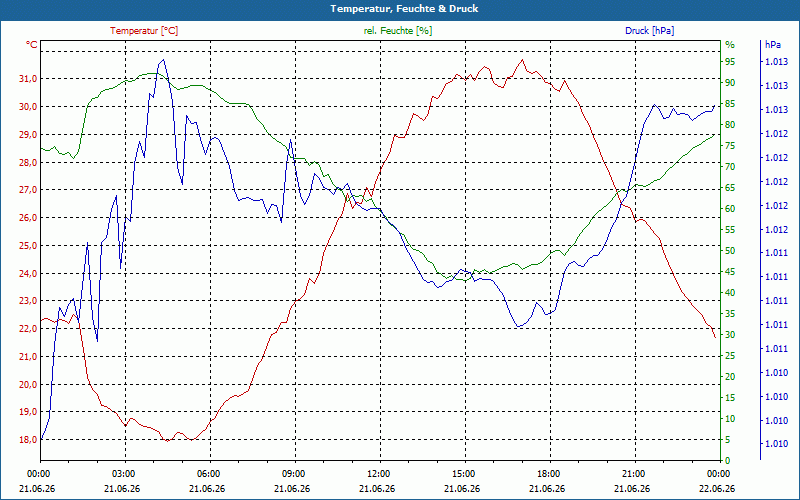800x500 pixels.
Task: Click the '20,0' temperature axis value
Action: tap(28, 384)
